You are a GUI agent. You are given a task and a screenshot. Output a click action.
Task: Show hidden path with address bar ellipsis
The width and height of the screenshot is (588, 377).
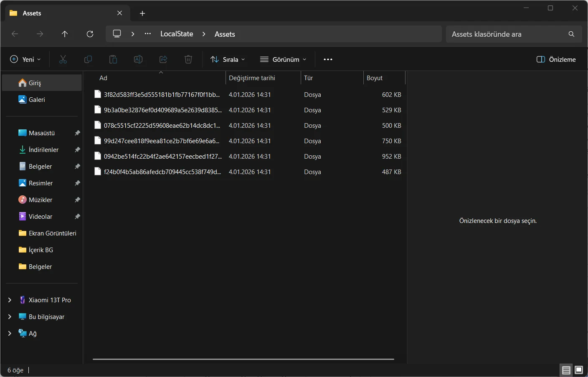[x=148, y=34]
